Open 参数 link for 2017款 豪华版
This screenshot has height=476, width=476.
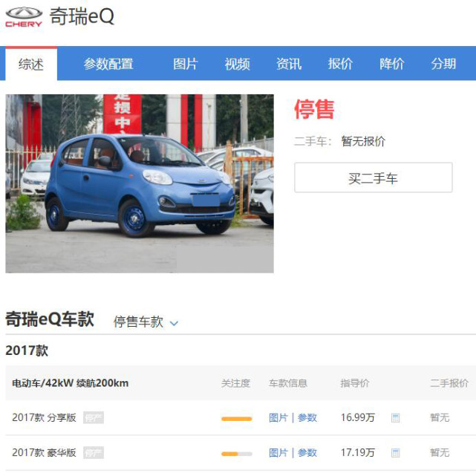coord(307,453)
